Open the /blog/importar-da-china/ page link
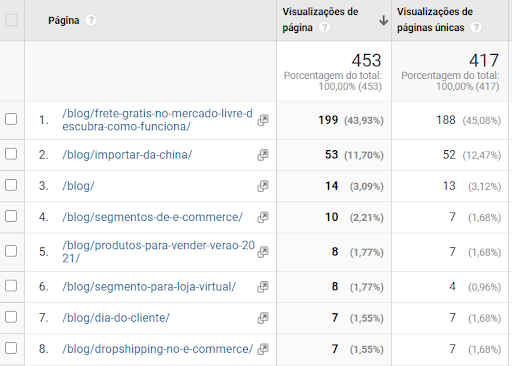This screenshot has height=366, width=512. click(x=127, y=155)
